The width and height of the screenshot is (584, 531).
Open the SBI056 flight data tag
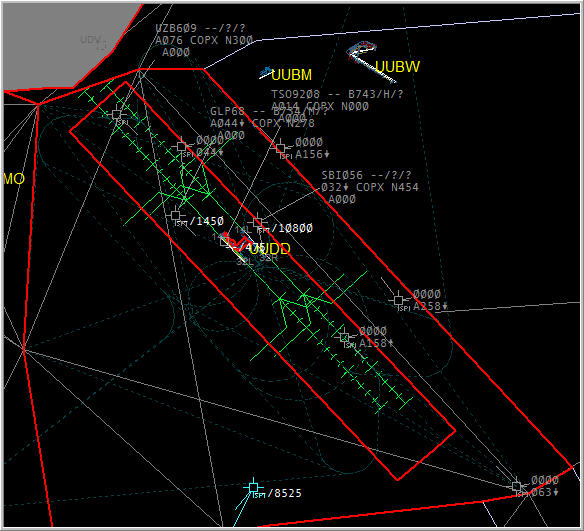point(370,187)
